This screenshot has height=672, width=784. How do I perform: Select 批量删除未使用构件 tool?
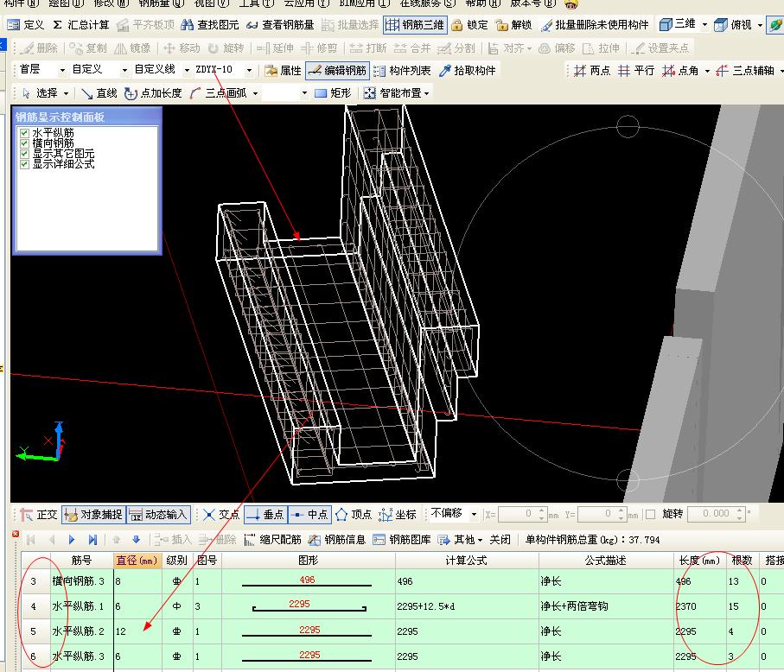[x=595, y=24]
